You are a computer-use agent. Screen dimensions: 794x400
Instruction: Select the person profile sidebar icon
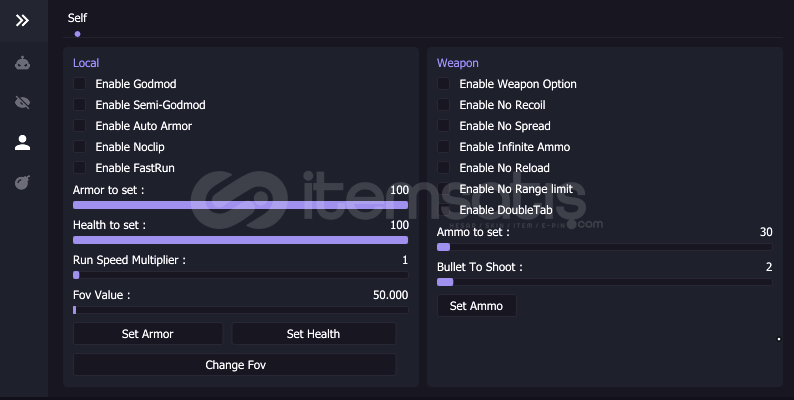click(x=22, y=143)
